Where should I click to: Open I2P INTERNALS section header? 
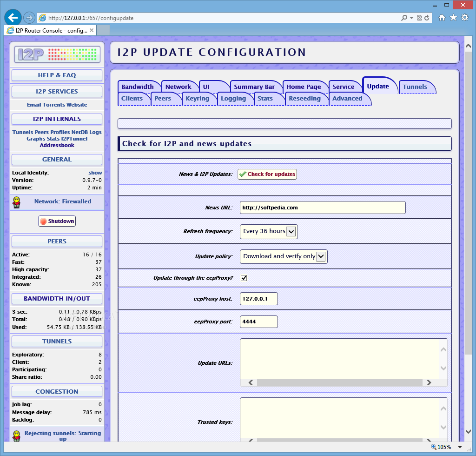(57, 119)
